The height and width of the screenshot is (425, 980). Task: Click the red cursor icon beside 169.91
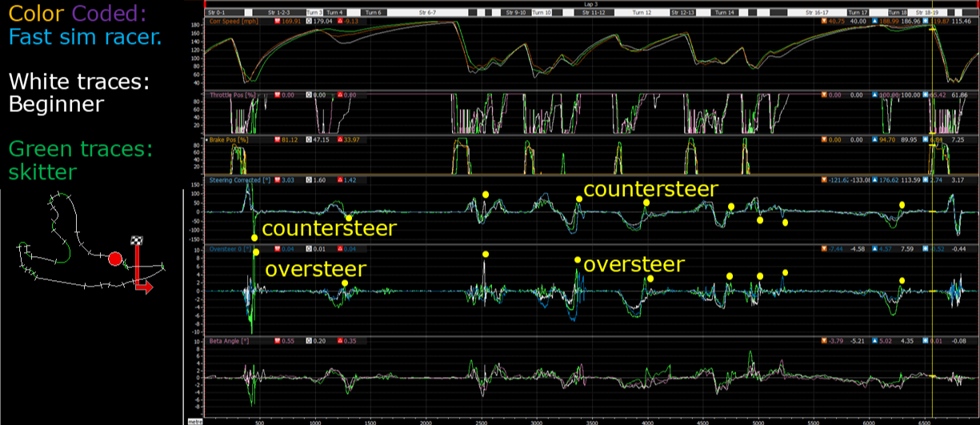[x=278, y=22]
